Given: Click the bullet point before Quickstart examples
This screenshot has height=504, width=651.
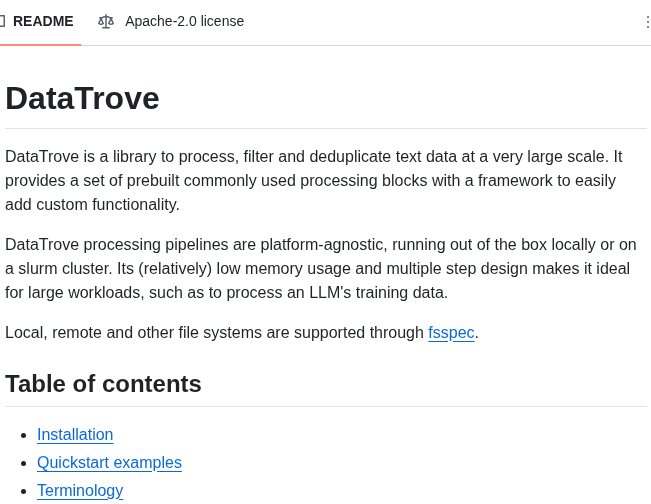Looking at the screenshot, I should [24, 463].
